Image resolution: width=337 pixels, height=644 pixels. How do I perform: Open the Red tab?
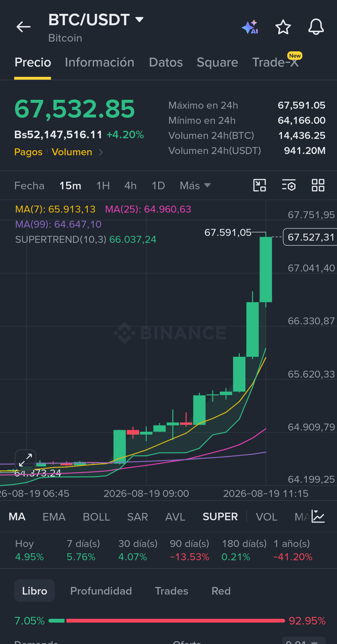221,591
